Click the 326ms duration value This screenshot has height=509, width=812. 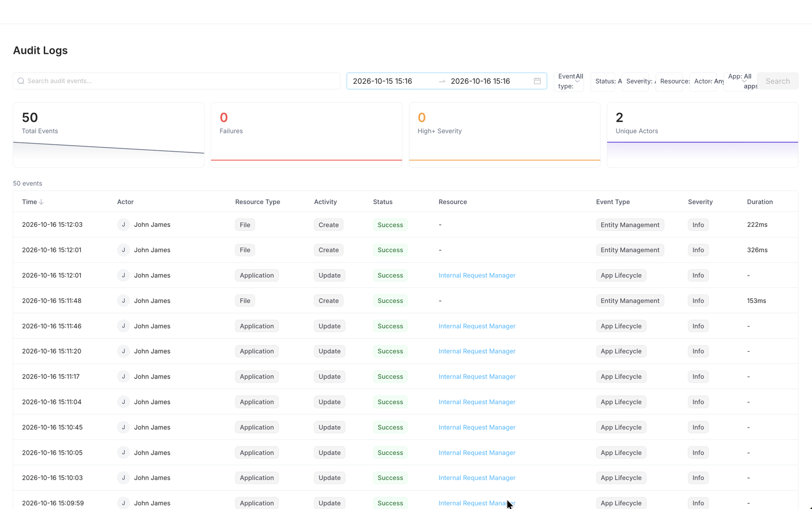point(757,250)
